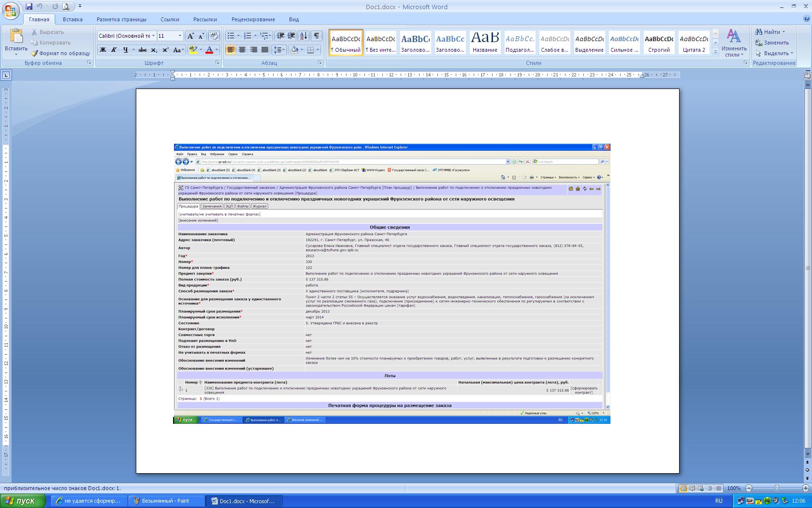Image resolution: width=812 pixels, height=508 pixels.
Task: Toggle strikethrough formatting
Action: (x=142, y=50)
